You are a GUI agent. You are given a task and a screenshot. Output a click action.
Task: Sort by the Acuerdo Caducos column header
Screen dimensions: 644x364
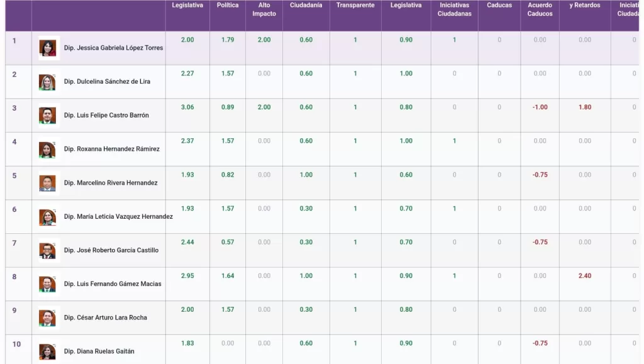pos(540,9)
